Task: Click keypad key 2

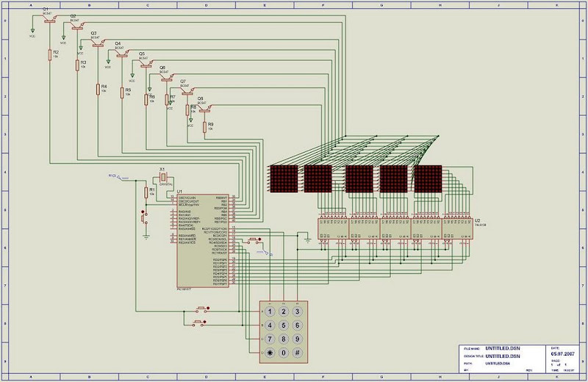Action: click(284, 311)
